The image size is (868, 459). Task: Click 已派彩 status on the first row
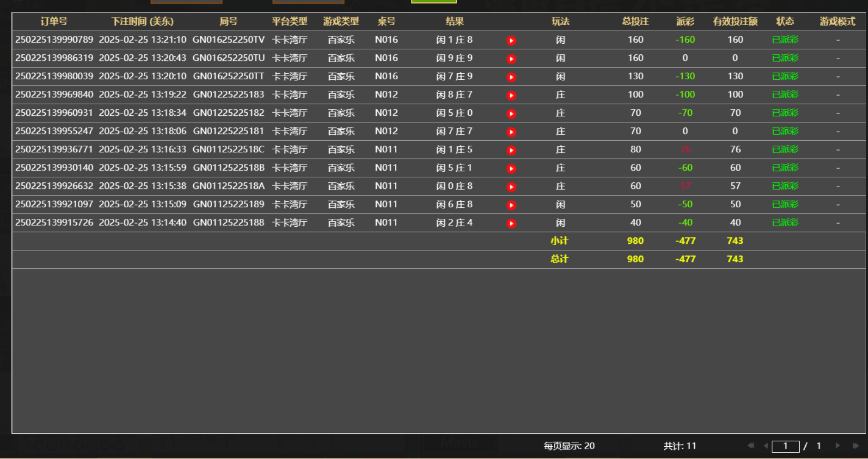point(785,40)
